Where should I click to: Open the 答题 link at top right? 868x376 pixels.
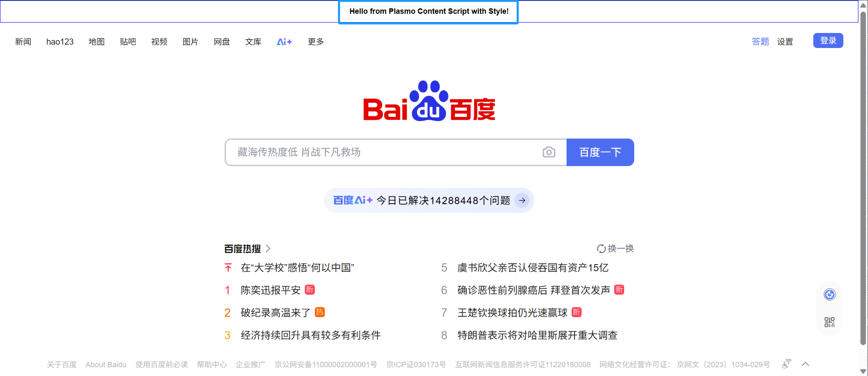click(x=760, y=42)
